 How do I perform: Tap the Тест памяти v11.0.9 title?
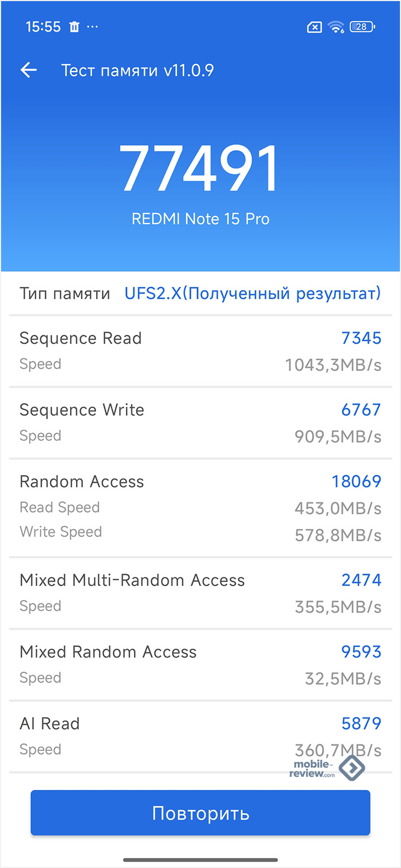[x=137, y=71]
